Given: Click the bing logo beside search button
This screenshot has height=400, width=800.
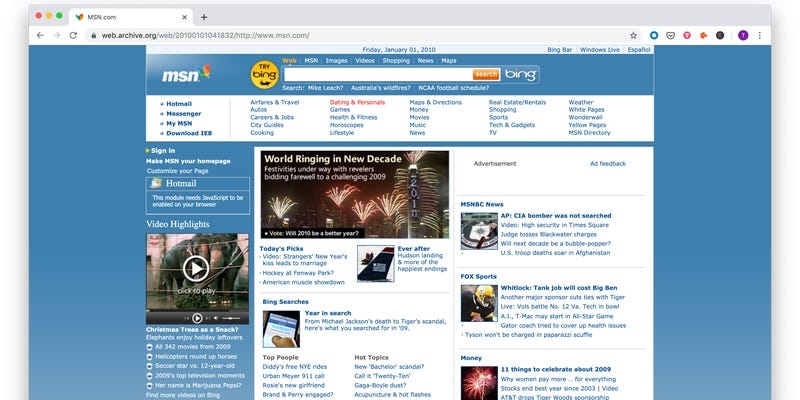Looking at the screenshot, I should (520, 74).
